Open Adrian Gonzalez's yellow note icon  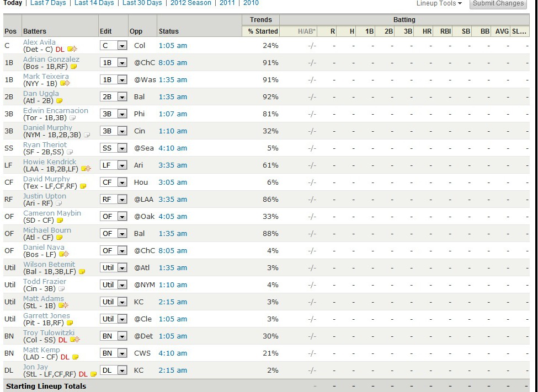[x=74, y=67]
